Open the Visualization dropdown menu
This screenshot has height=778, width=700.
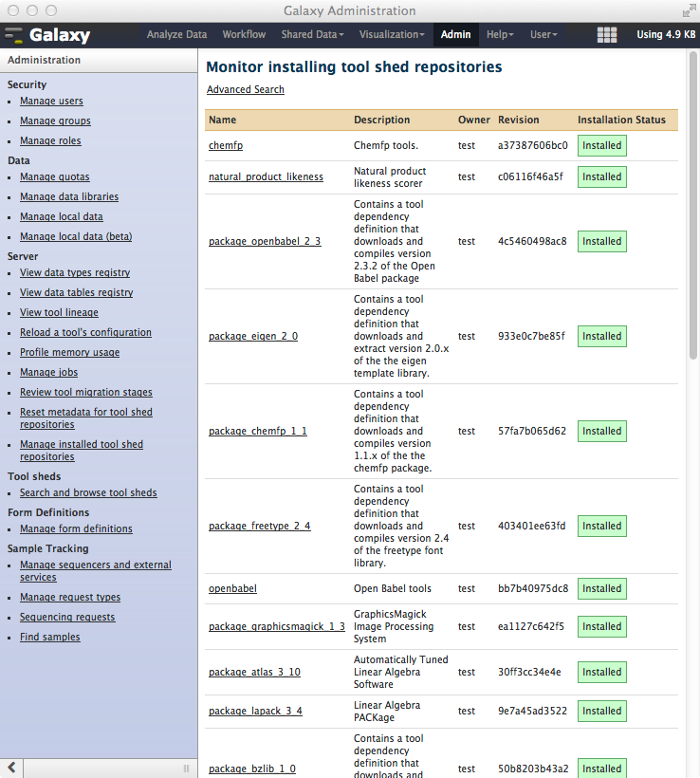[x=392, y=35]
